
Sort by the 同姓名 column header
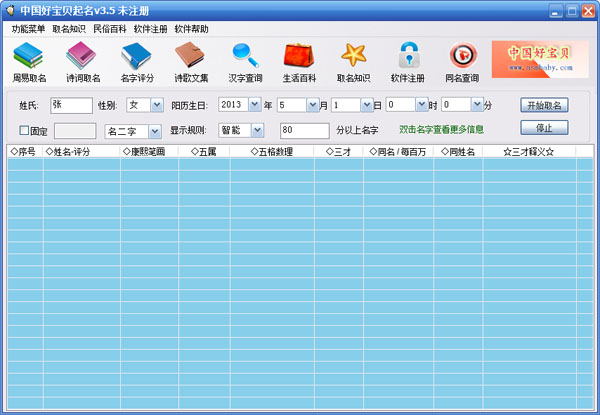(458, 152)
